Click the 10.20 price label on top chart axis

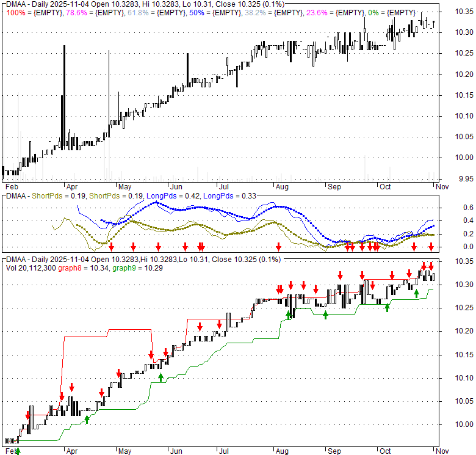(x=464, y=75)
